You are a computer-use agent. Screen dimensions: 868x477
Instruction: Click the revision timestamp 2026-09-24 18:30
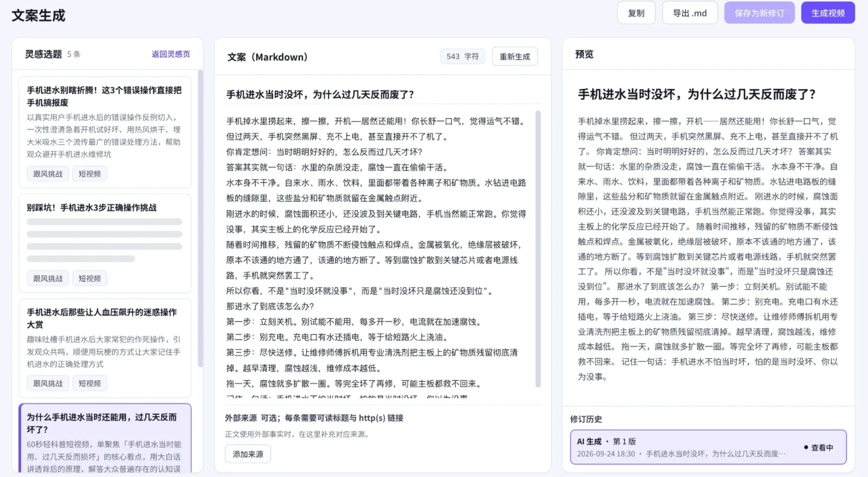click(x=606, y=454)
